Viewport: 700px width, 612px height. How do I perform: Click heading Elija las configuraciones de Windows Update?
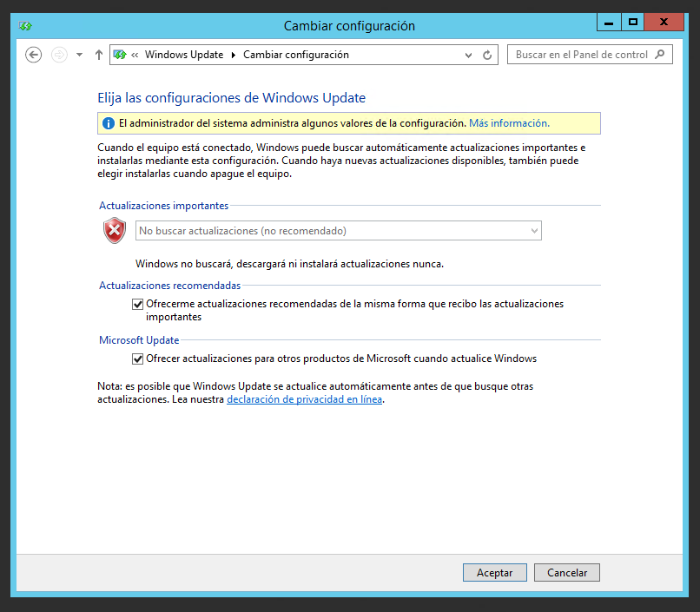point(231,98)
